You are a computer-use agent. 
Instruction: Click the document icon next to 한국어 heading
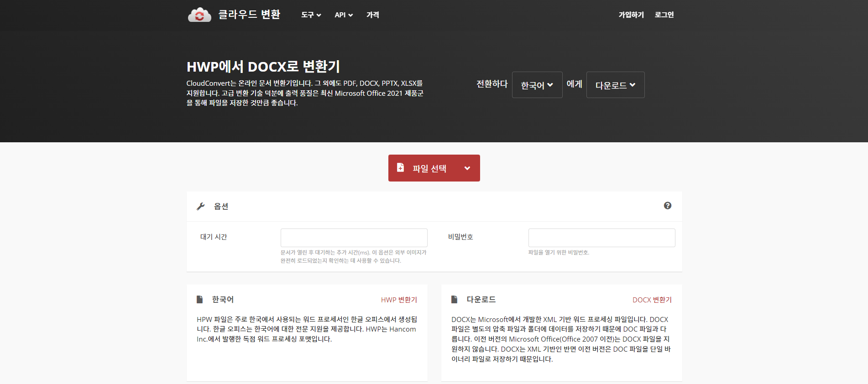[199, 300]
